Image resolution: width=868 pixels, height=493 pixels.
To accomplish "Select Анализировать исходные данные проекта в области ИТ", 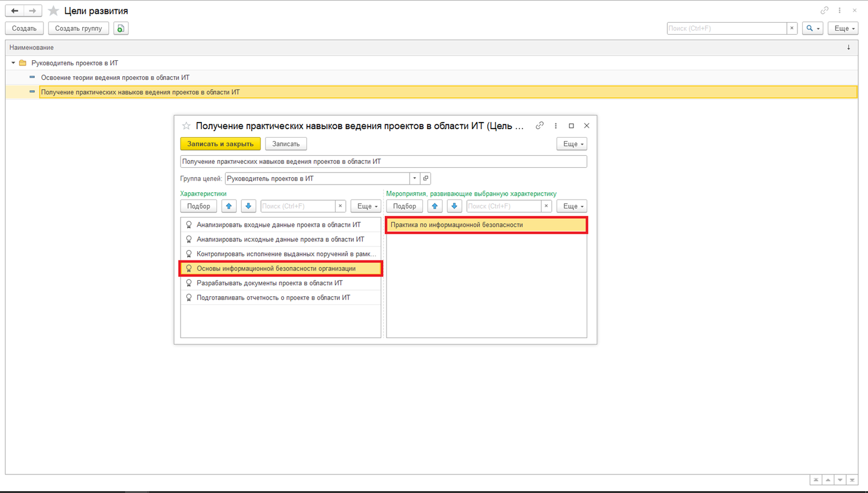I will [x=281, y=239].
